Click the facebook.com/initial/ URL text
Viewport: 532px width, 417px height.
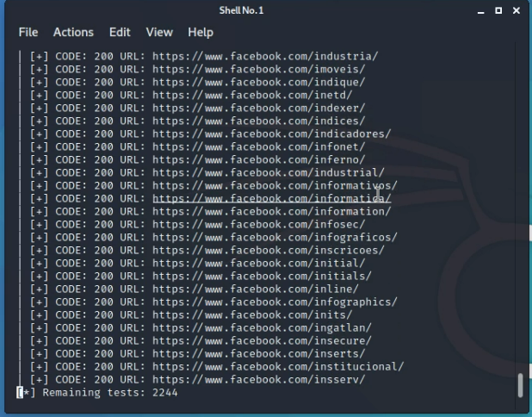[259, 263]
